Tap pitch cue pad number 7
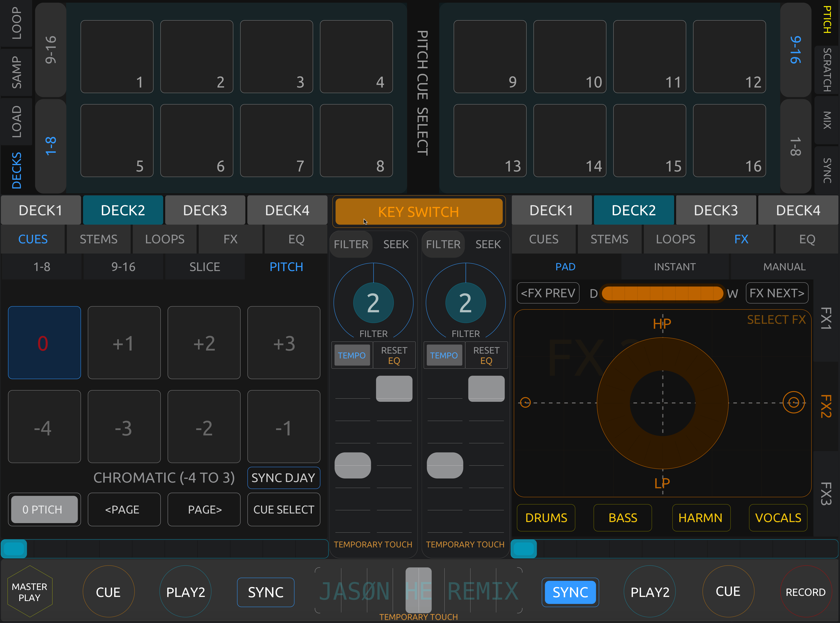Image resolution: width=840 pixels, height=623 pixels. 276,140
